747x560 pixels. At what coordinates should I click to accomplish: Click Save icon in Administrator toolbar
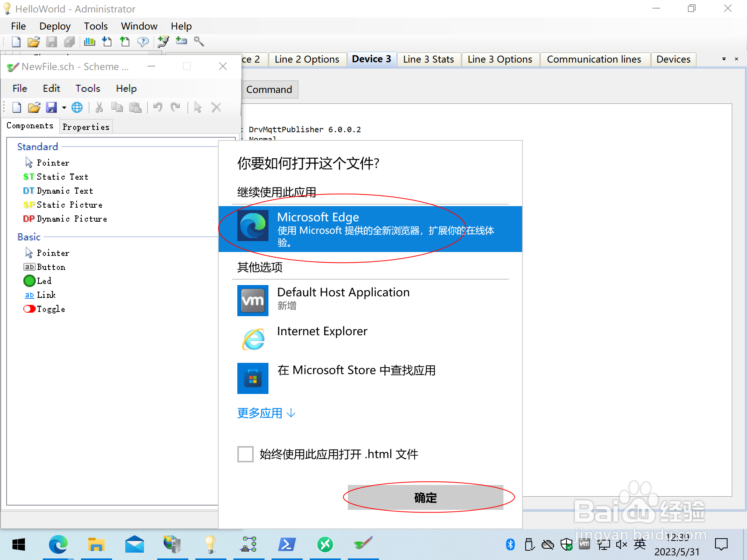tap(51, 42)
